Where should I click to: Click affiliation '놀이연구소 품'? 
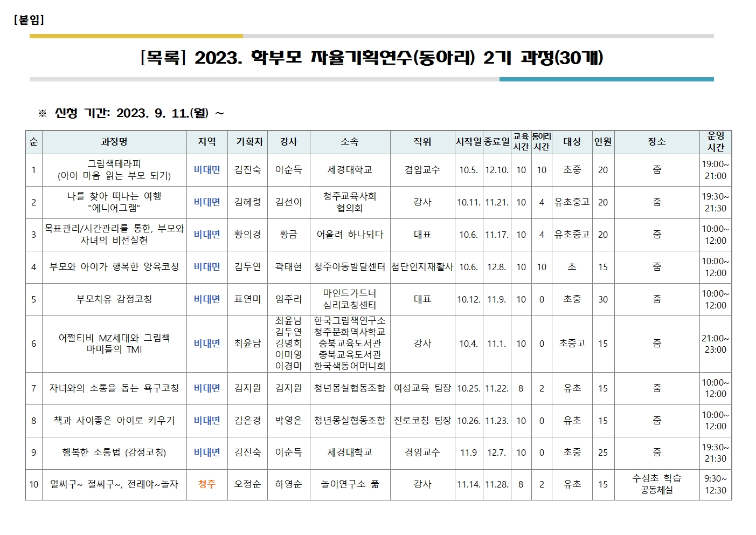tap(350, 484)
